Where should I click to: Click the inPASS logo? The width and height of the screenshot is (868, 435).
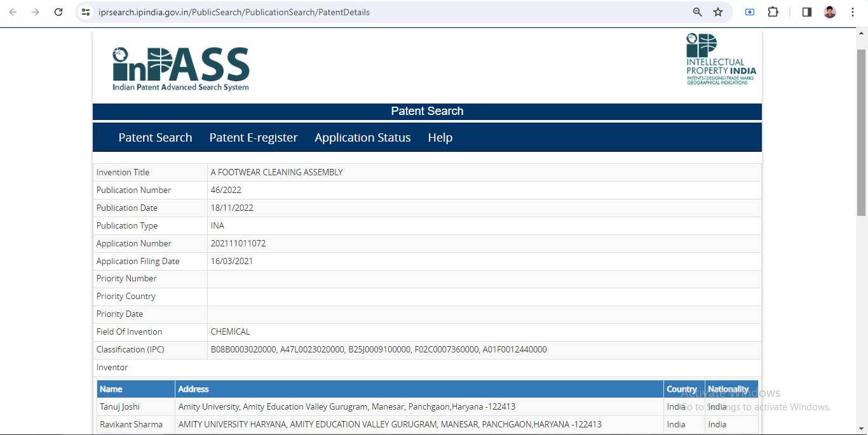[181, 69]
